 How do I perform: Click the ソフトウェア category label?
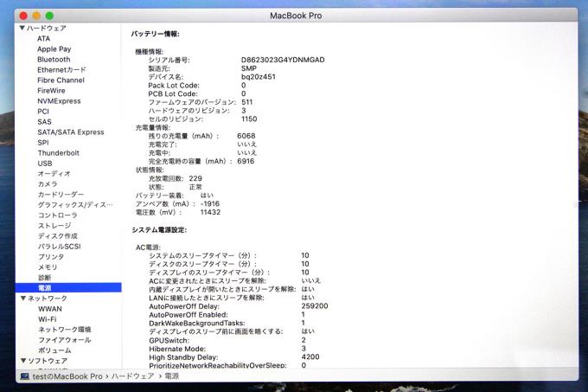pos(48,361)
